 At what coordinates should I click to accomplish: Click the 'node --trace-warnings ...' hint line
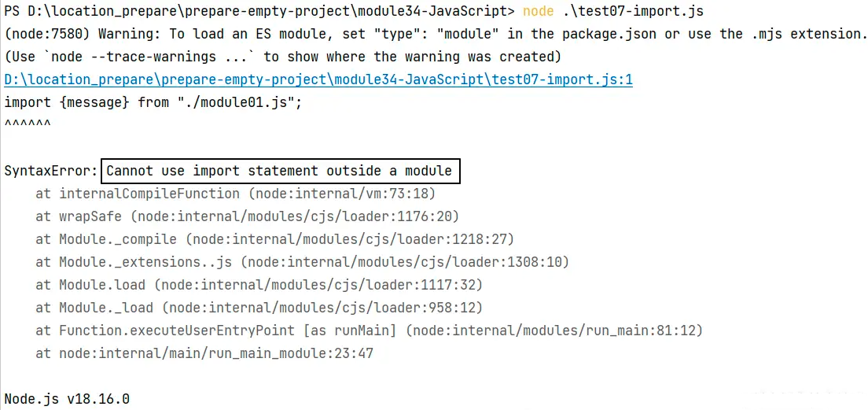283,57
